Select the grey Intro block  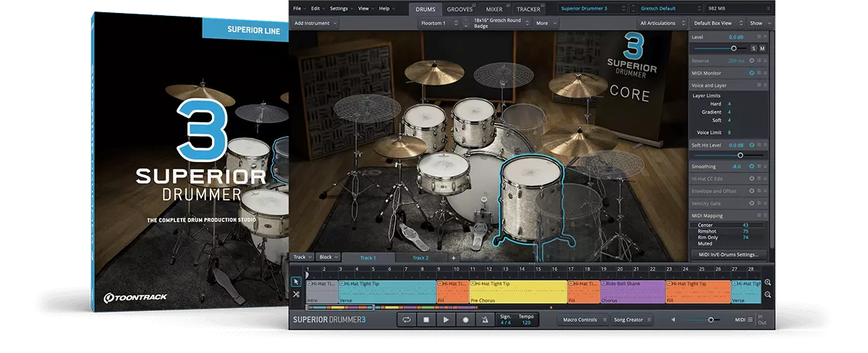pos(322,292)
